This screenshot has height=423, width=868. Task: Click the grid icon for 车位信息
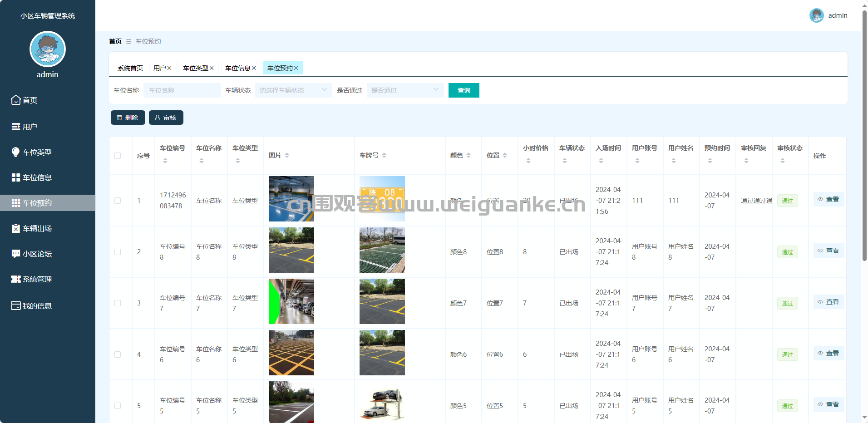coord(16,177)
